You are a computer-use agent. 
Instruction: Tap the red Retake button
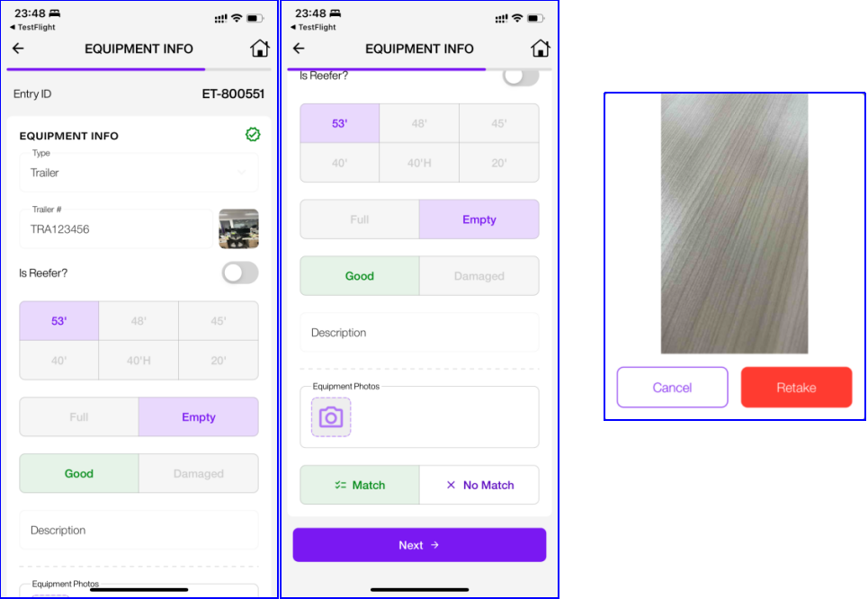point(796,388)
